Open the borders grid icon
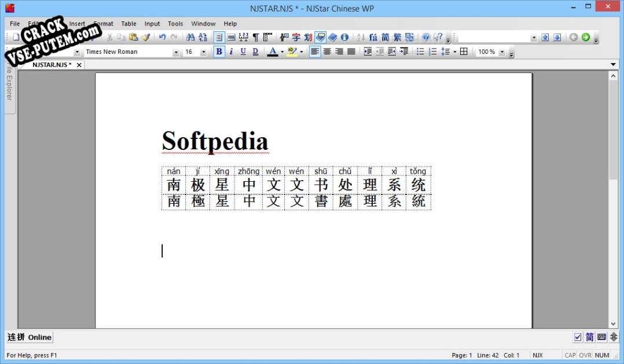Viewport: 624px width, 364px height. pyautogui.click(x=464, y=52)
